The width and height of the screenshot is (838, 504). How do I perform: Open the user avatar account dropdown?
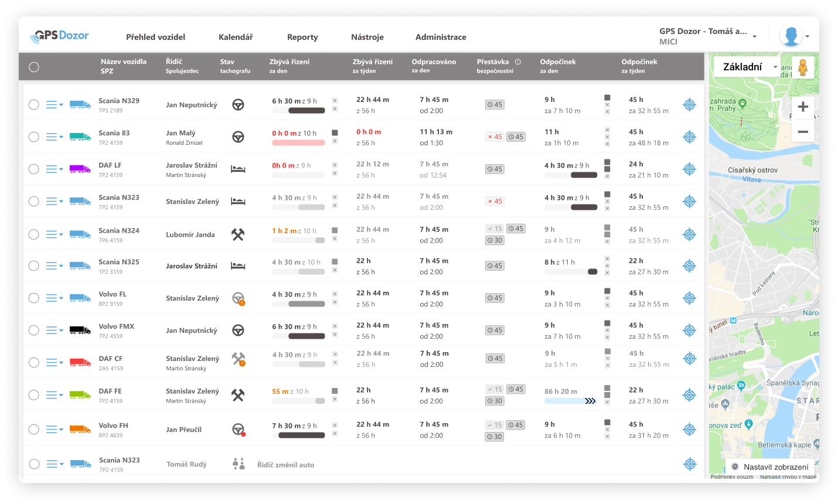[794, 36]
